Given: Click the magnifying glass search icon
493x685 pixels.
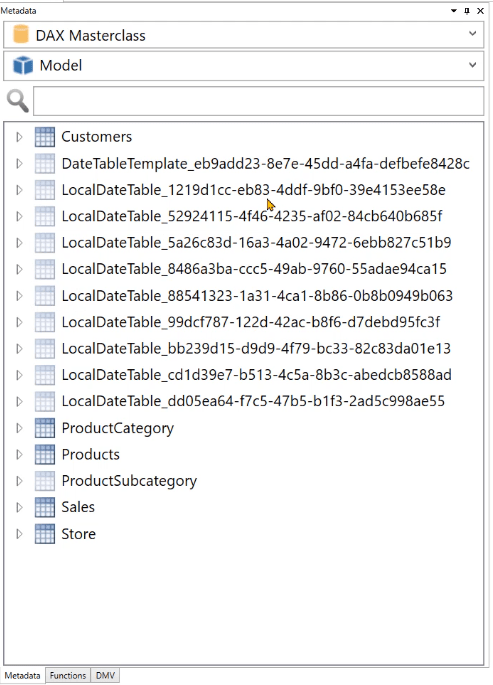Looking at the screenshot, I should tap(18, 101).
